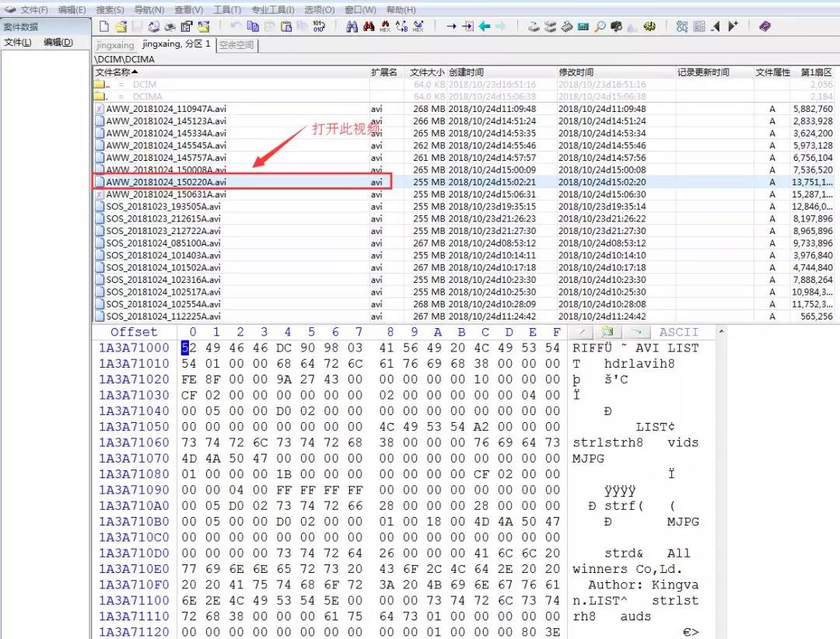
Task: Switch to the first jingxaing tab
Action: (x=115, y=45)
